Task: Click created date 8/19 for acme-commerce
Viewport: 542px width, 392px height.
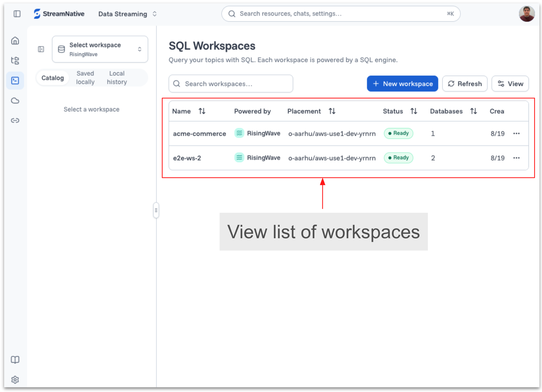Action: [497, 134]
